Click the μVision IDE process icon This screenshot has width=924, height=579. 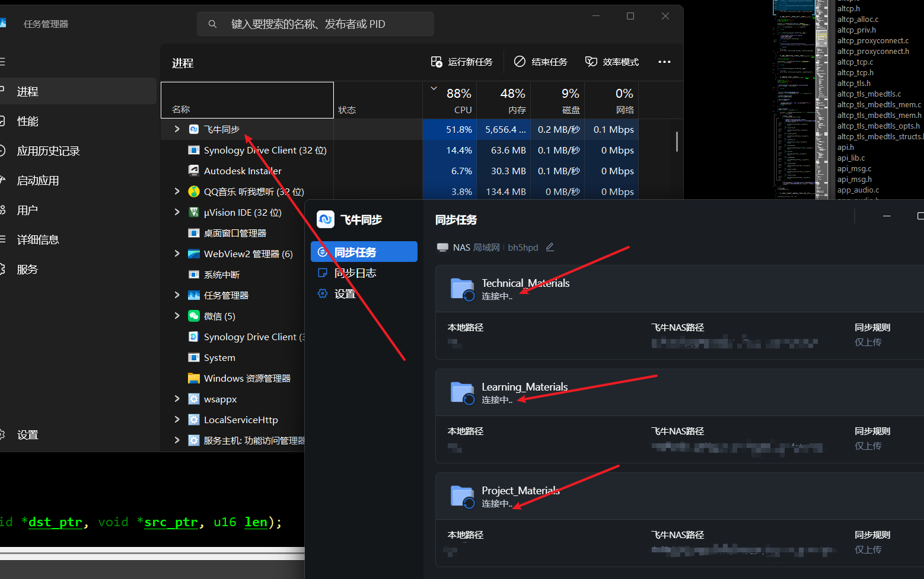[194, 212]
